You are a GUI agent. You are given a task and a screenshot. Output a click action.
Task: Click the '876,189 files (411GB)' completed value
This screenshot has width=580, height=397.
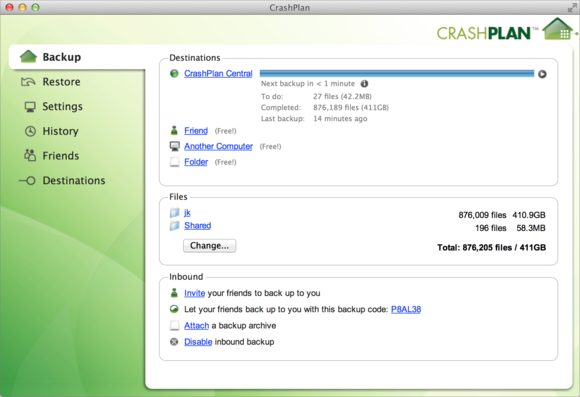coord(351,108)
